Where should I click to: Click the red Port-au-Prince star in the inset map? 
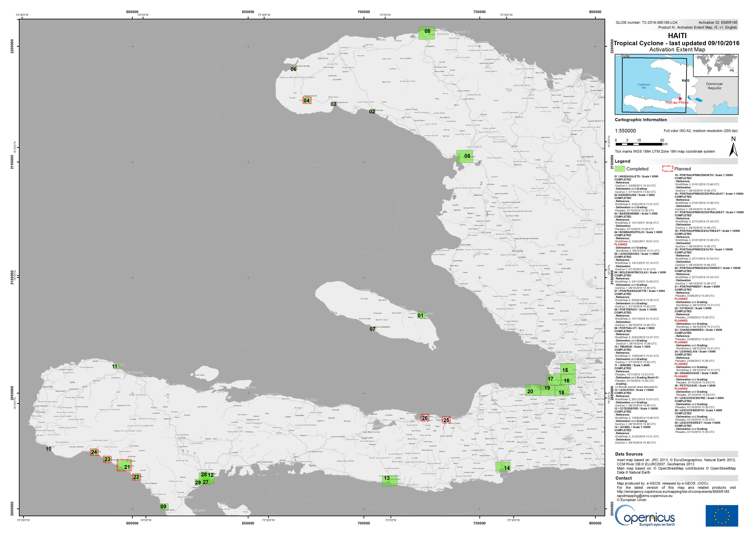coord(680,98)
